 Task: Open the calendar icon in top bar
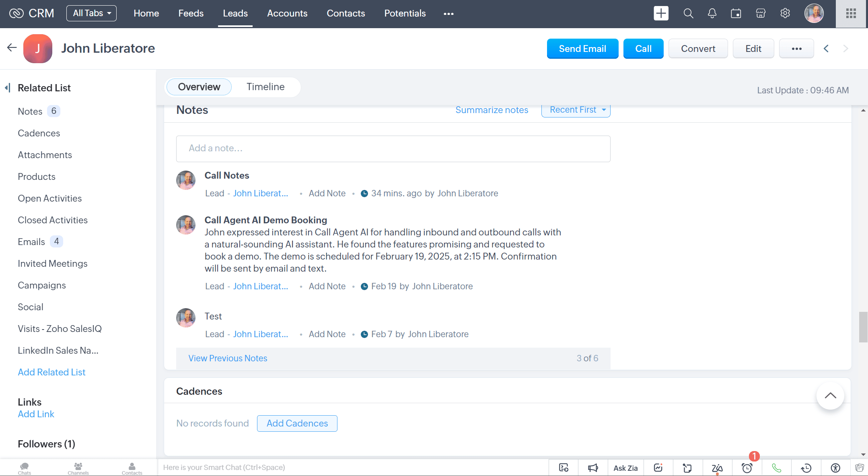pos(736,13)
